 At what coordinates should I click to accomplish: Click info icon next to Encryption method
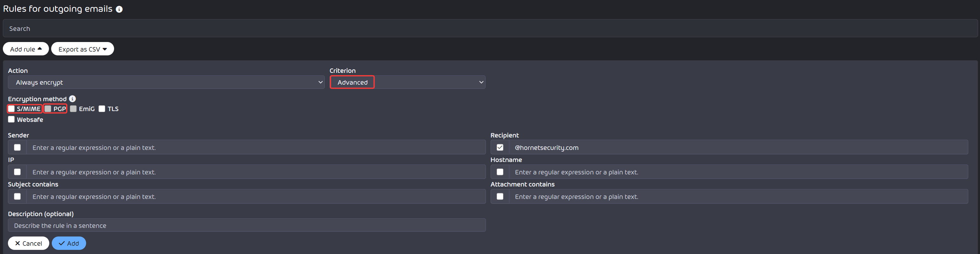click(72, 99)
